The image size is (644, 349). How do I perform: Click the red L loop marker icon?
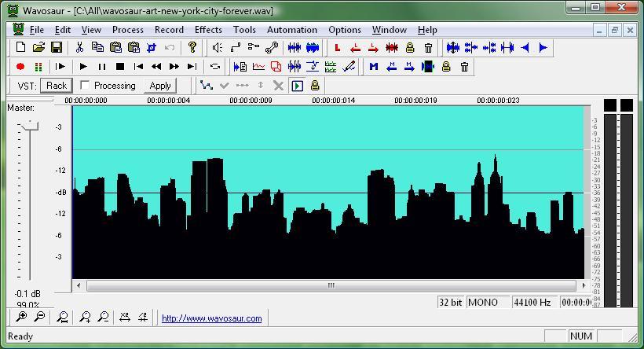338,48
